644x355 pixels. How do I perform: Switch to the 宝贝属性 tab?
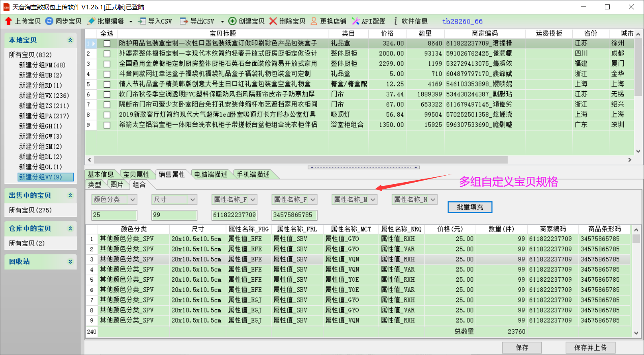click(136, 174)
